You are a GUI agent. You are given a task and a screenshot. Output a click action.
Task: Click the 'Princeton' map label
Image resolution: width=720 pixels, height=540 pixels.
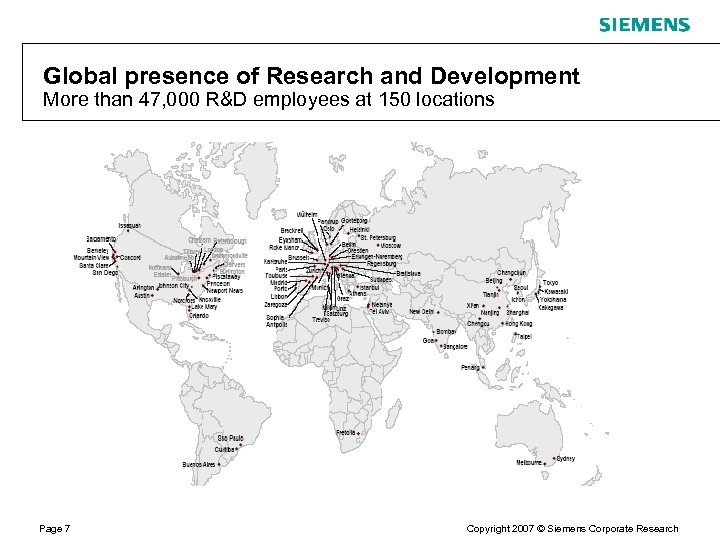pos(218,284)
